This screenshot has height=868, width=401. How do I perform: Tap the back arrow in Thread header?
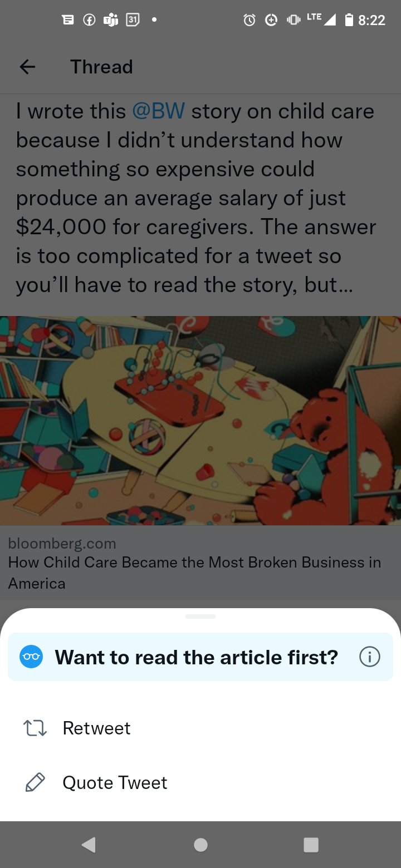[27, 67]
